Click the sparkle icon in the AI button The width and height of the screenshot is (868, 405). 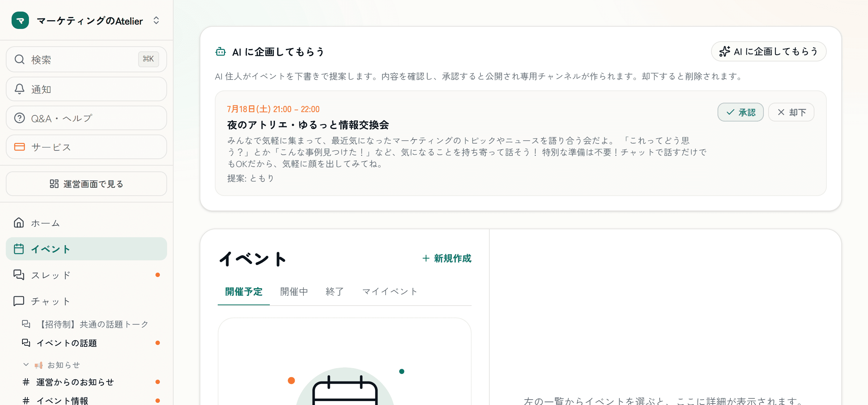[725, 51]
